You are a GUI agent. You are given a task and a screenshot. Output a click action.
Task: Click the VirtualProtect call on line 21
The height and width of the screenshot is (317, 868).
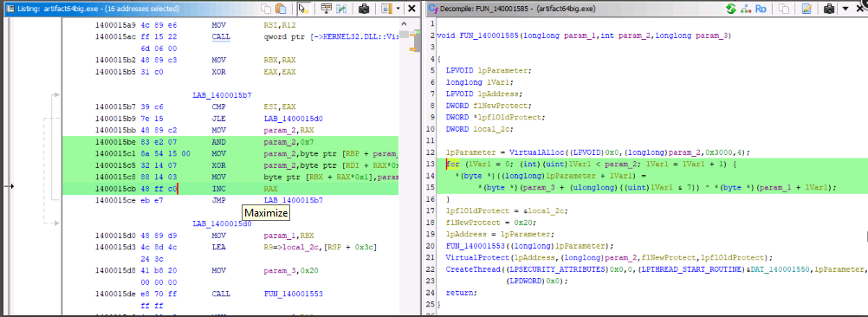[x=477, y=257]
